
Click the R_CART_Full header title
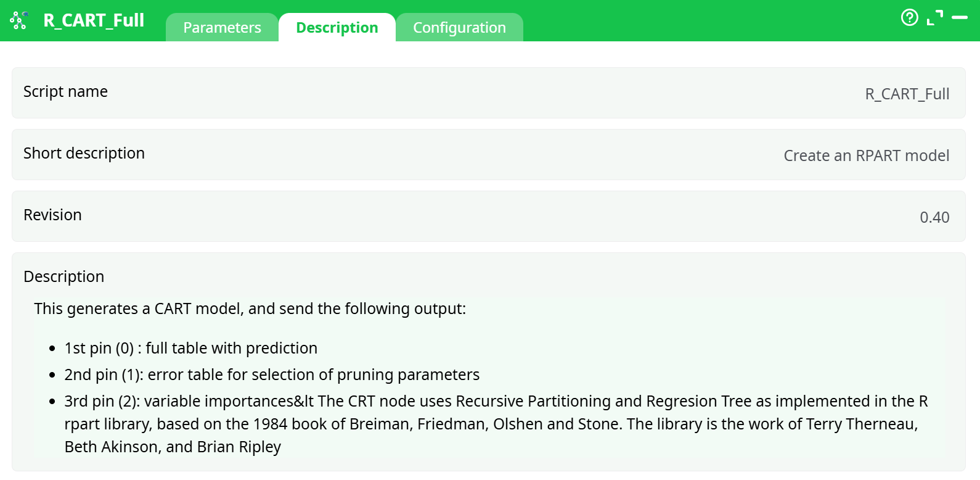click(x=94, y=20)
